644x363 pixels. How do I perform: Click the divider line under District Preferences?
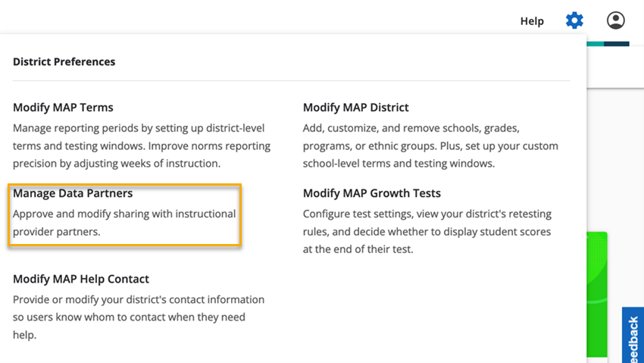pyautogui.click(x=291, y=80)
